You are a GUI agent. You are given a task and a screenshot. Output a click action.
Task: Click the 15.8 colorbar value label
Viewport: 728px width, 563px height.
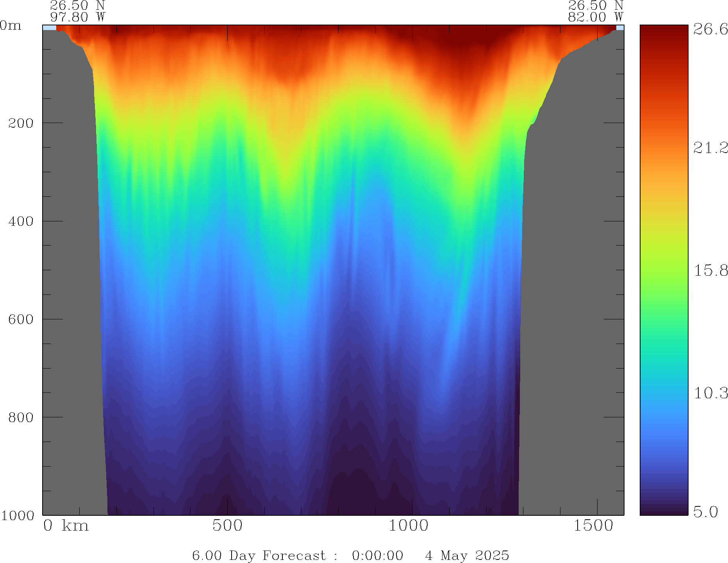click(710, 270)
